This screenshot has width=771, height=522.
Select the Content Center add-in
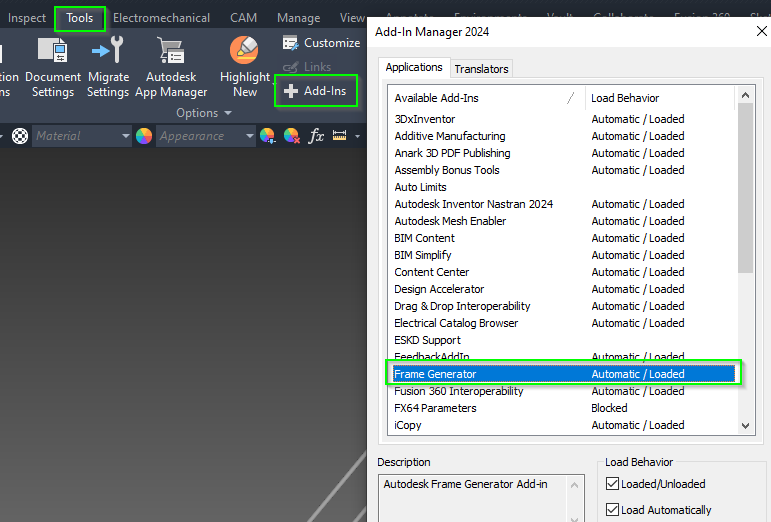[563, 272]
